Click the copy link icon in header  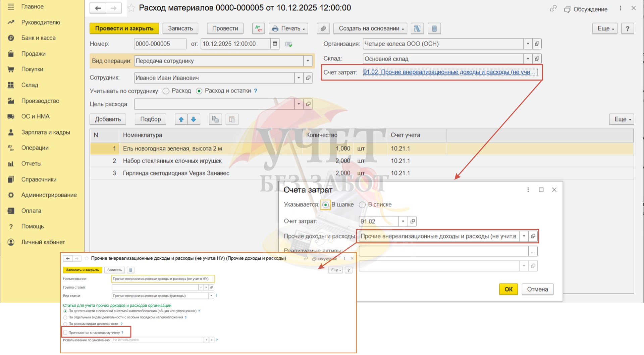coord(553,9)
